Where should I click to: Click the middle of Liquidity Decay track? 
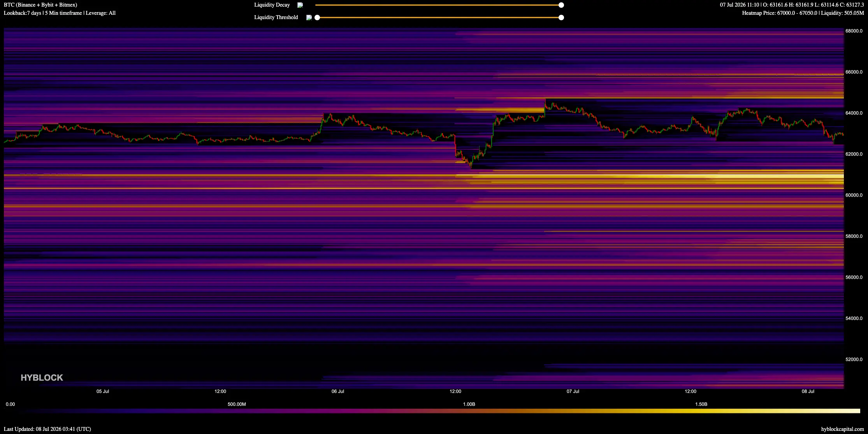(x=438, y=5)
